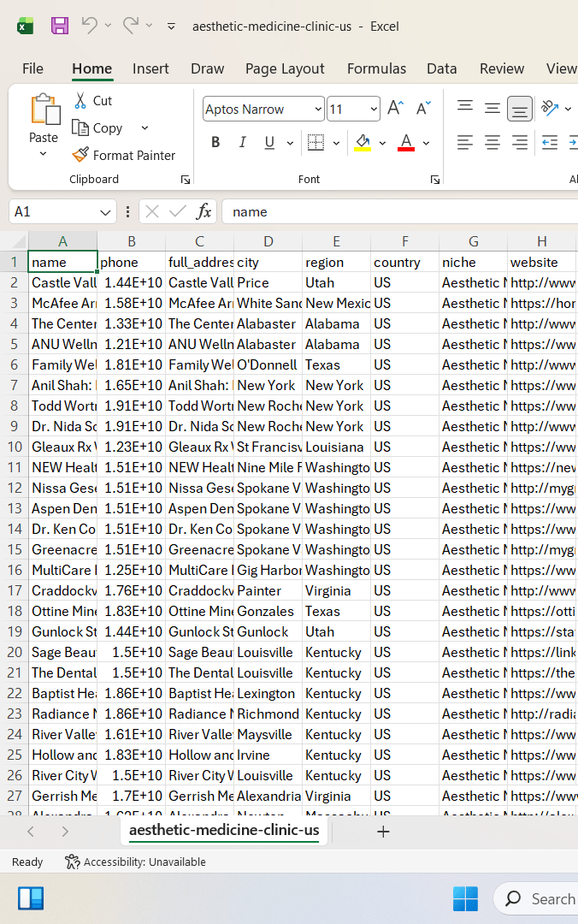Toggle Underline formatting

point(269,142)
